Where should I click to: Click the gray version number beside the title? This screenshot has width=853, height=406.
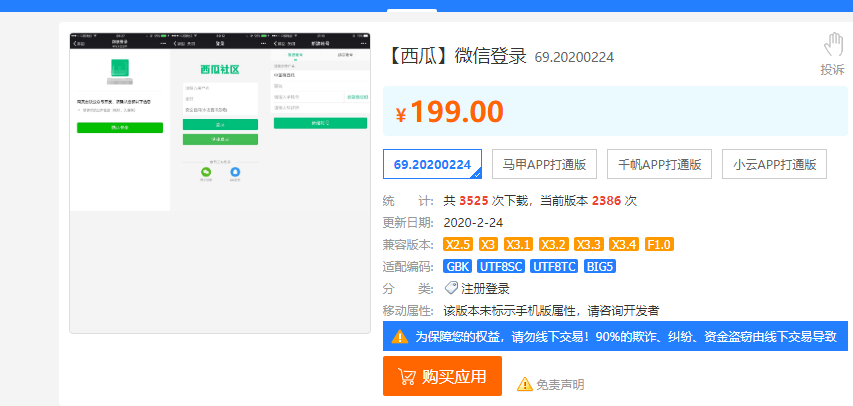click(574, 57)
